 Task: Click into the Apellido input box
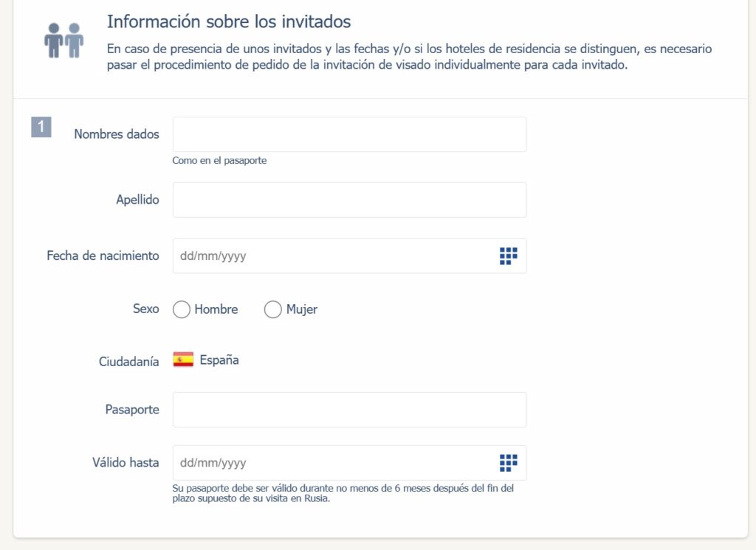click(349, 200)
